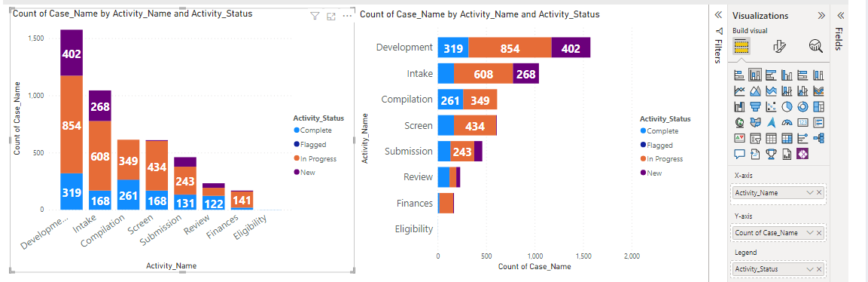Select the Key influencers visual
Screen dimensions: 868x282
click(x=802, y=138)
